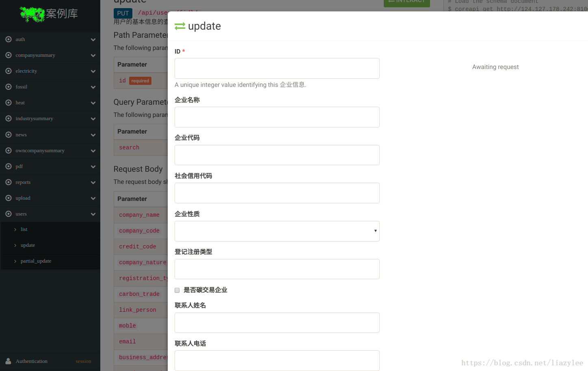
Task: Expand the owncompanysummary chevron
Action: (93, 151)
